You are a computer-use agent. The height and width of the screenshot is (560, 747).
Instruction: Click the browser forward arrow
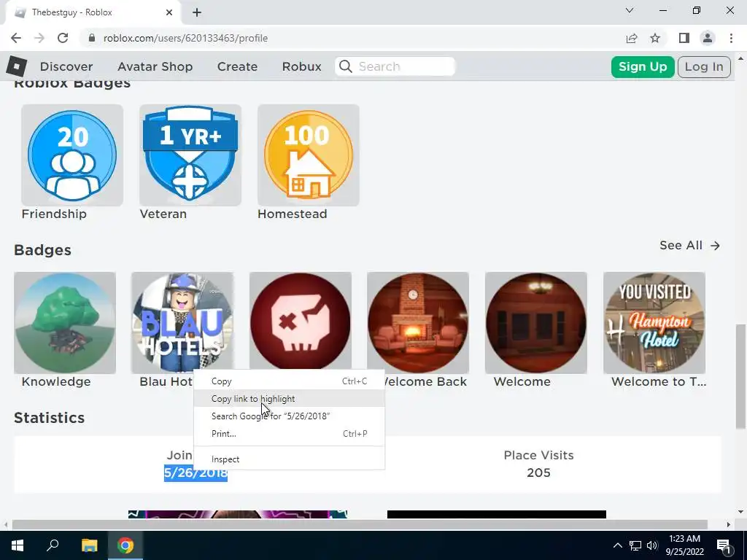(39, 38)
